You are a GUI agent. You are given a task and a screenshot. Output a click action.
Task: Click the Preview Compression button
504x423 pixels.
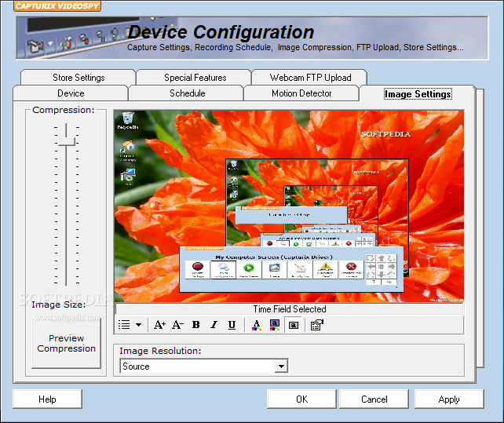coord(66,343)
